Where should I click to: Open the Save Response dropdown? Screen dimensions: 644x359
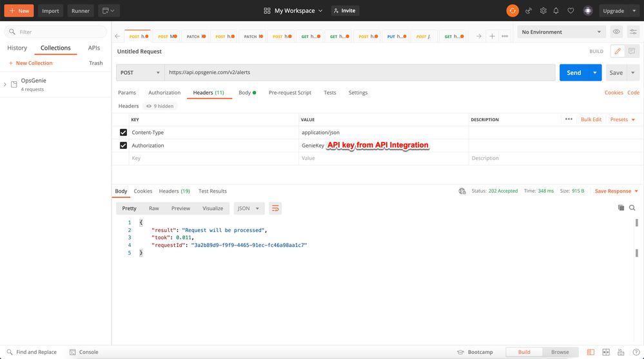point(616,191)
